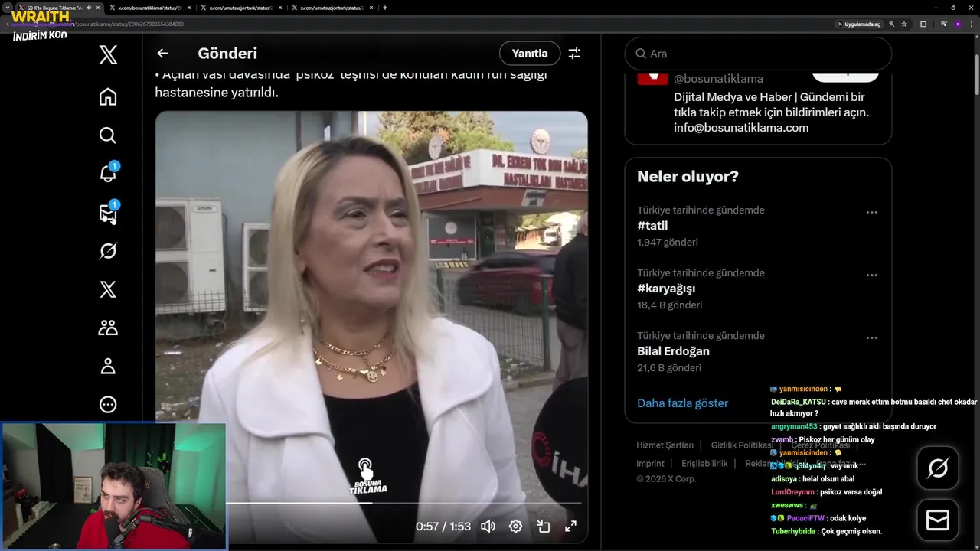The image size is (980, 551).
Task: Open the #tatil trending topic
Action: [x=652, y=226]
